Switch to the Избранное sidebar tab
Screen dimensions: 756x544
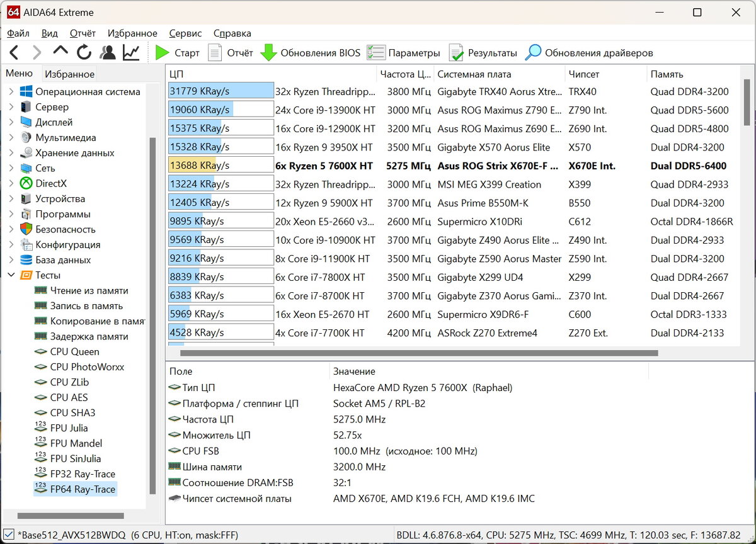[x=69, y=74]
